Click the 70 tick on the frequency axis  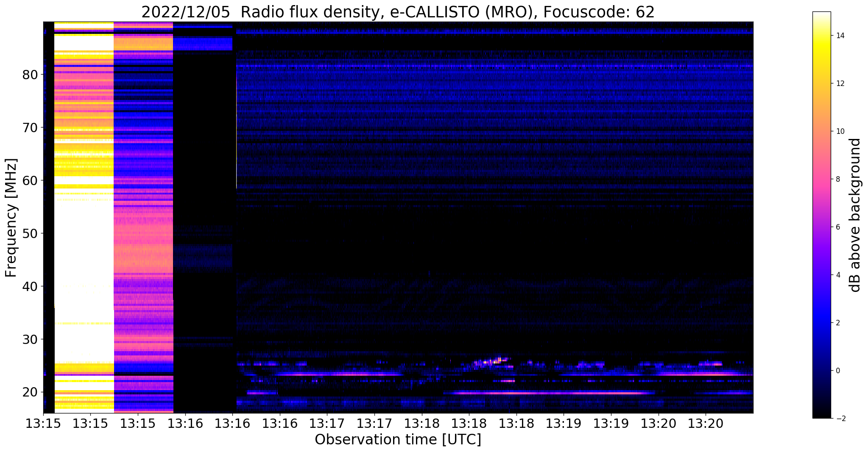coord(31,128)
